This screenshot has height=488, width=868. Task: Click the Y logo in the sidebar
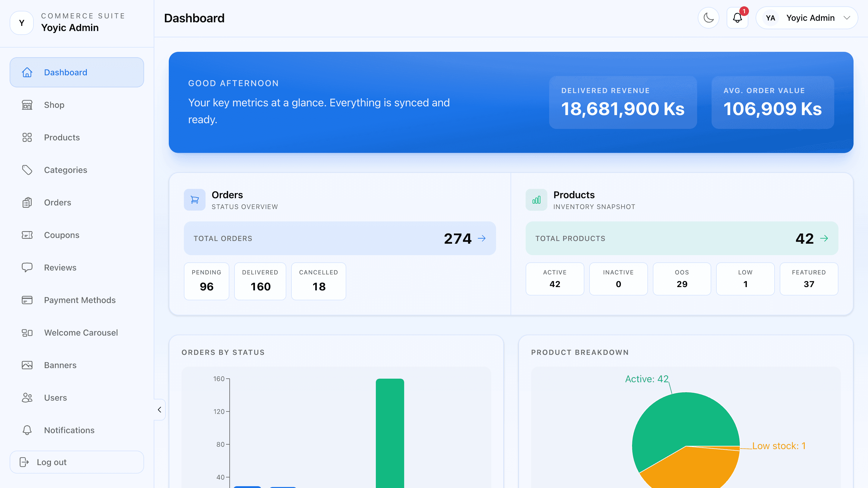(x=22, y=23)
